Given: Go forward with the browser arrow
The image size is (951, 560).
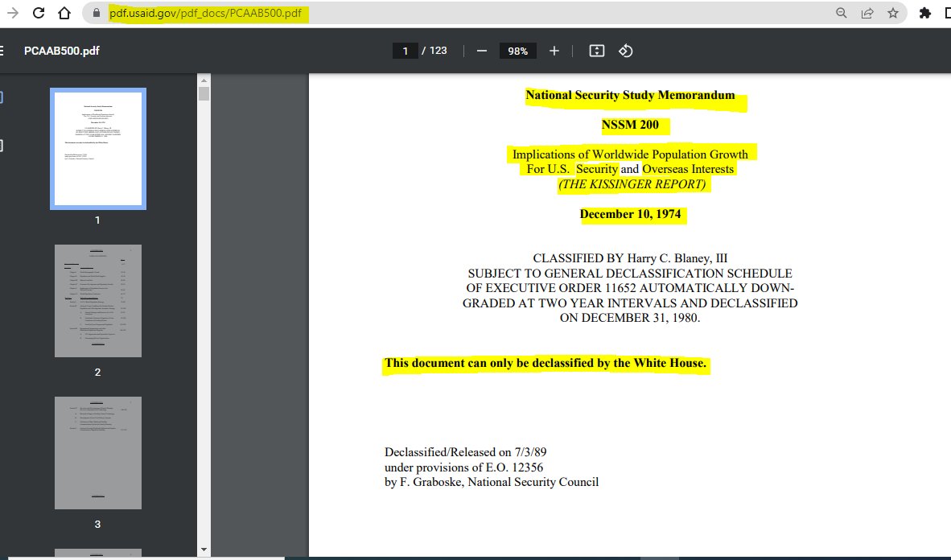Looking at the screenshot, I should [12, 13].
